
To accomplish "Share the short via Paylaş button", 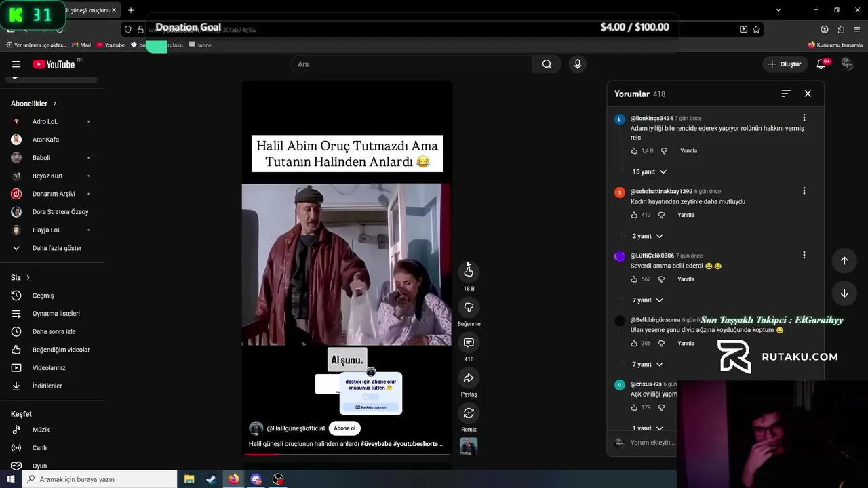I will 469,378.
